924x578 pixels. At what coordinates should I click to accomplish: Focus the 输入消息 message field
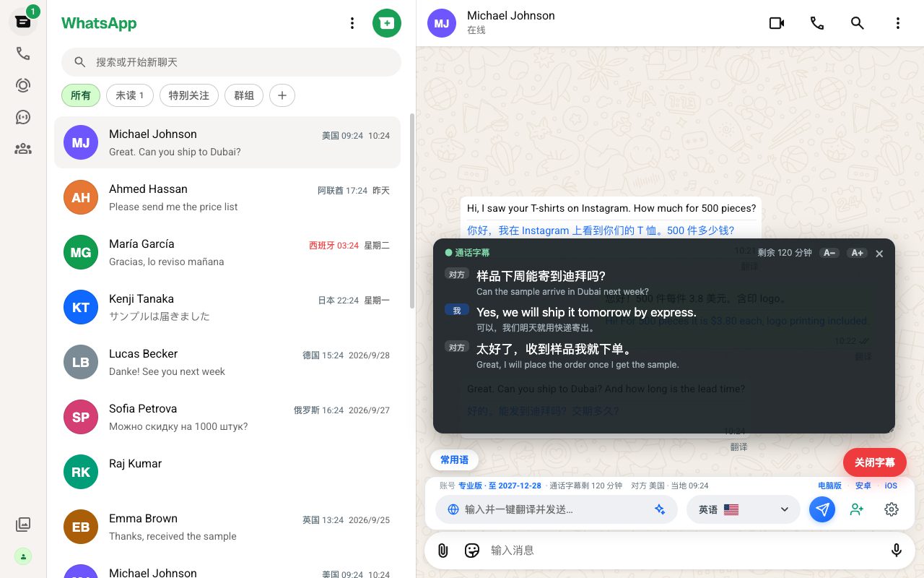pyautogui.click(x=684, y=551)
